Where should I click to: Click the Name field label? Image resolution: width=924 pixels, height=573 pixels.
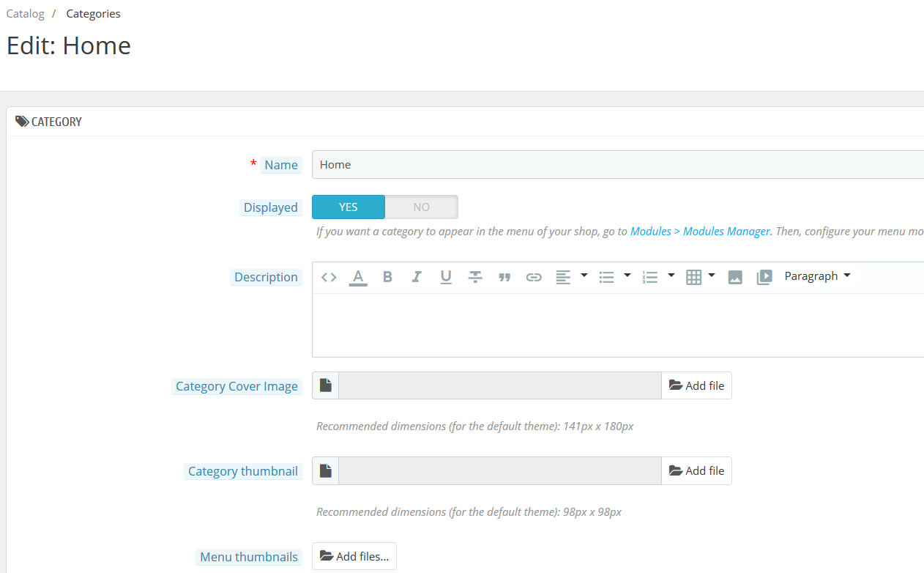click(x=281, y=165)
